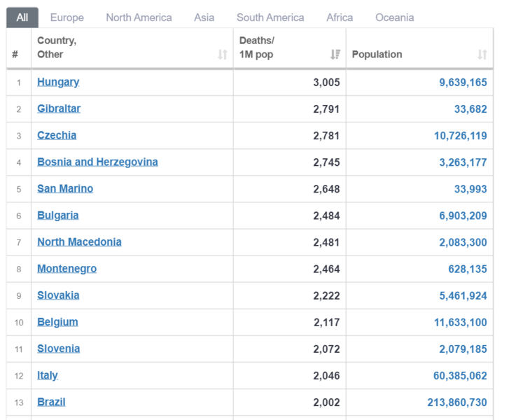Select the North America tab
The width and height of the screenshot is (509, 420).
(139, 17)
